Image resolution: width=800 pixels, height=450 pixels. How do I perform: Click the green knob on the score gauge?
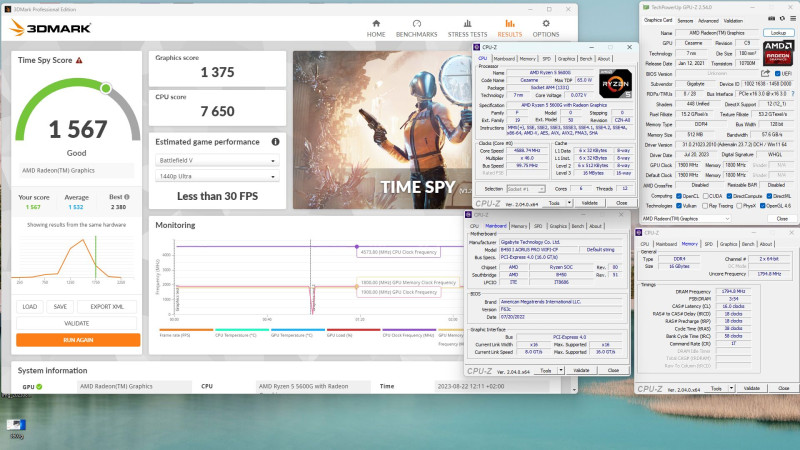point(106,88)
